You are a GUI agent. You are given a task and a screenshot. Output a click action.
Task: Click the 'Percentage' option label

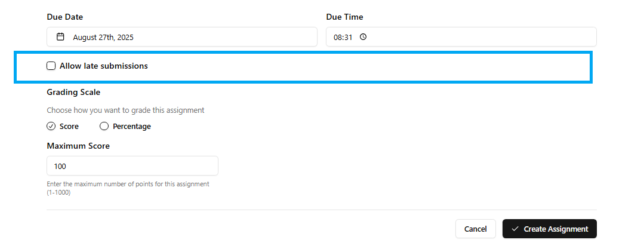(132, 127)
